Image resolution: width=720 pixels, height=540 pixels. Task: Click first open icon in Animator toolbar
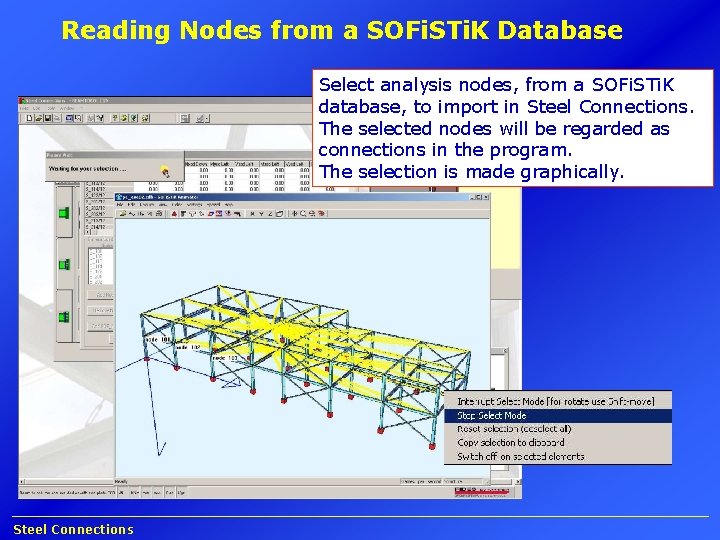123,214
